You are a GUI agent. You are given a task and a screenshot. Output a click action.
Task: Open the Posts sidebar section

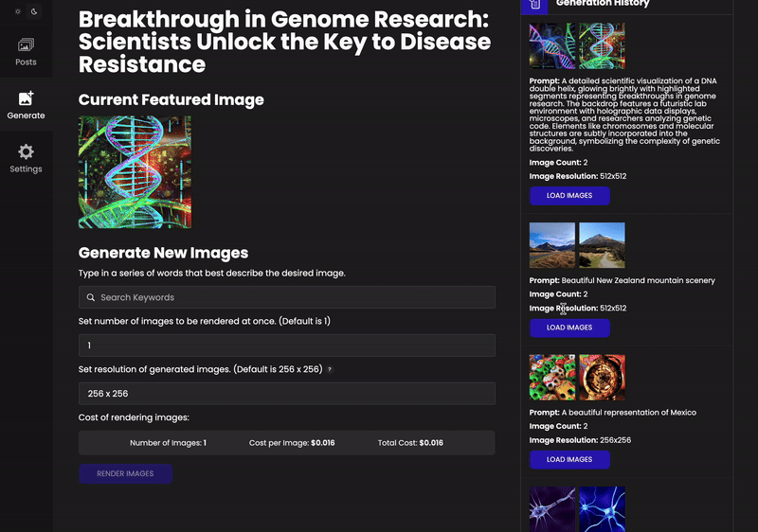[27, 52]
